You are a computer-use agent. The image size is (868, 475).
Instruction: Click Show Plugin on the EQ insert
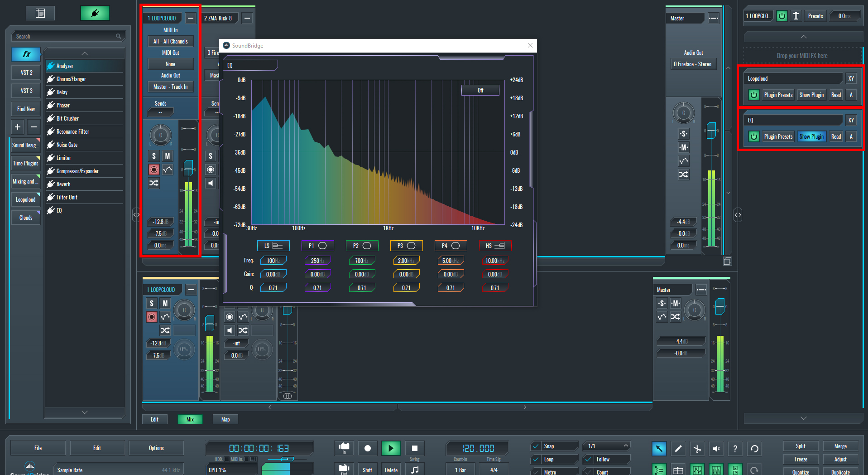tap(811, 136)
